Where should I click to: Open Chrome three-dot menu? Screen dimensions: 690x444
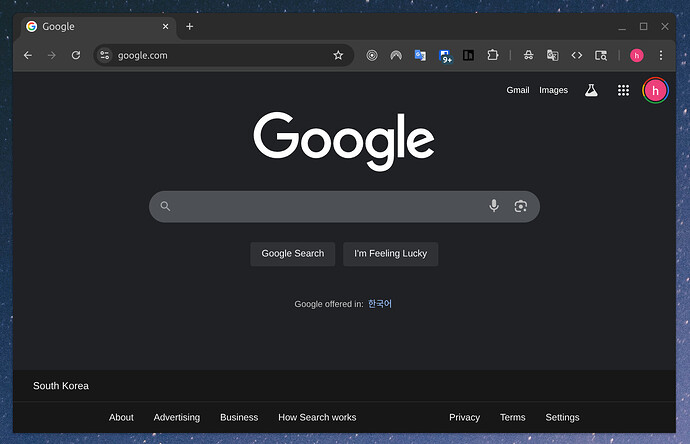click(661, 55)
